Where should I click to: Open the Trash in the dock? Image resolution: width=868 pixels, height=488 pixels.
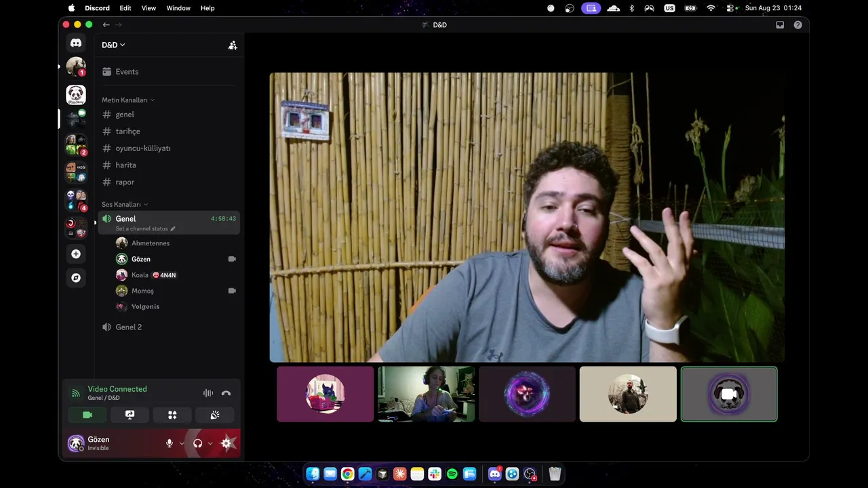(555, 474)
